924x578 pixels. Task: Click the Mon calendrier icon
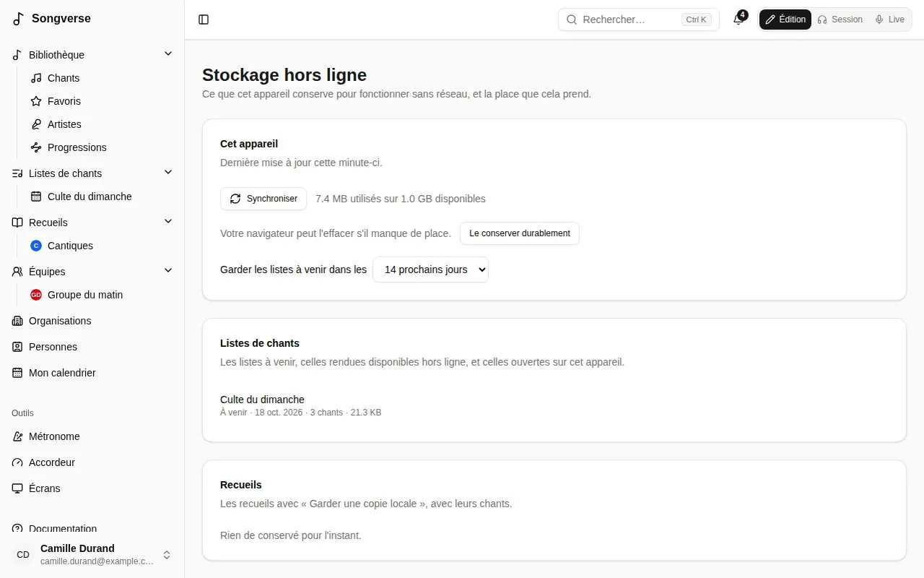click(17, 373)
